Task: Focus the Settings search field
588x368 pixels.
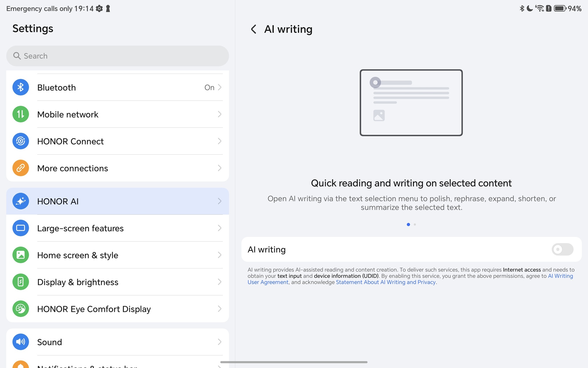Action: (x=118, y=56)
